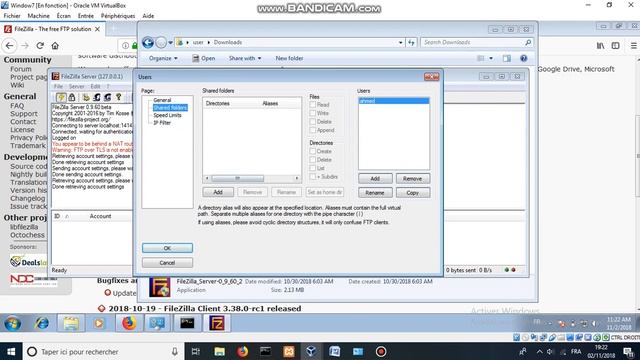Click the forward arrow in Downloads explorer window
The image size is (640, 360).
click(x=161, y=42)
